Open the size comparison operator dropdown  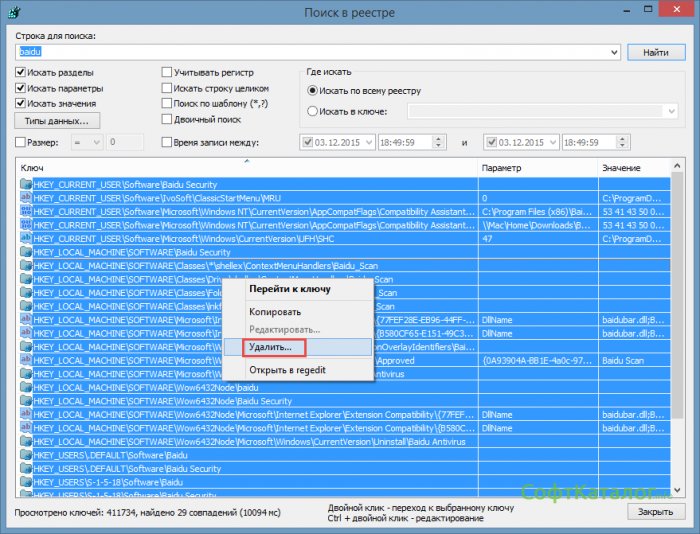click(97, 143)
